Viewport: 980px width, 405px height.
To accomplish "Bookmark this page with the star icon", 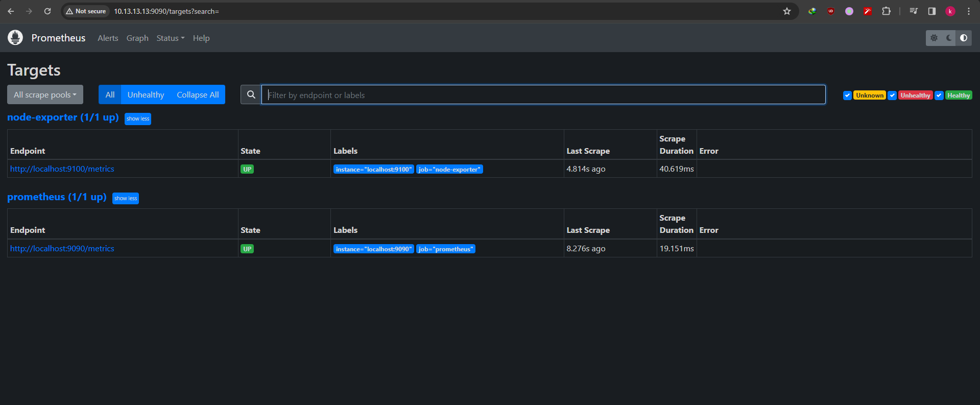I will pos(787,11).
